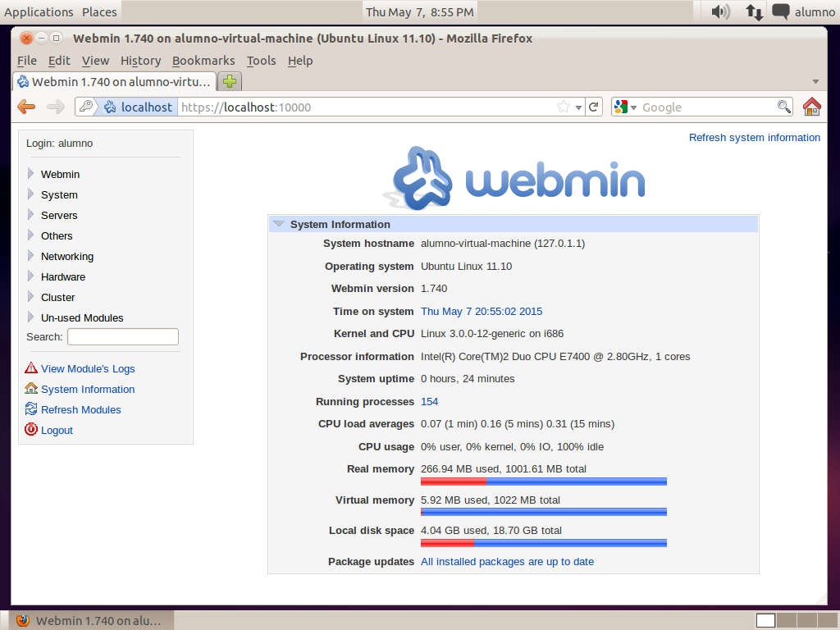Expand the Un-used Modules category
The height and width of the screenshot is (630, 840).
click(x=30, y=317)
